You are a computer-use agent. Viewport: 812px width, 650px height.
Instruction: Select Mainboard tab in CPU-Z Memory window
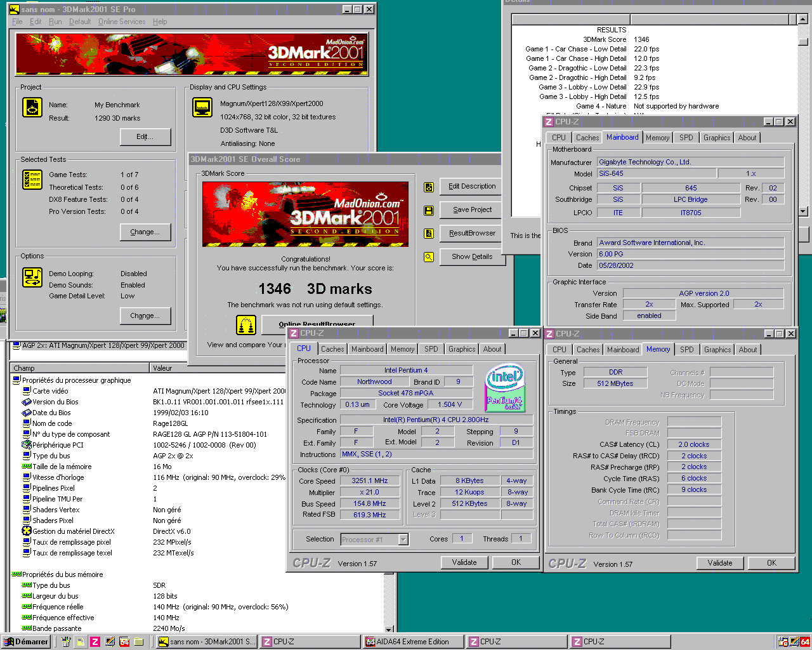(623, 350)
